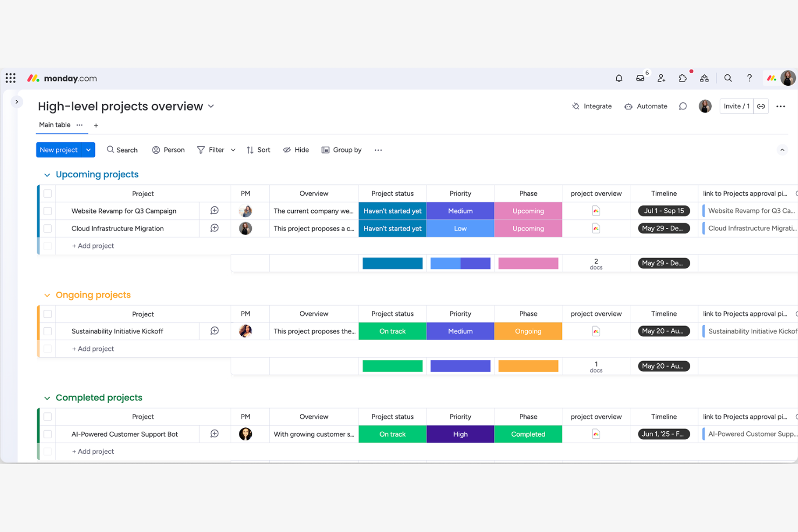Open the apps marketplace puzzle icon
The width and height of the screenshot is (798, 532).
tap(683, 78)
